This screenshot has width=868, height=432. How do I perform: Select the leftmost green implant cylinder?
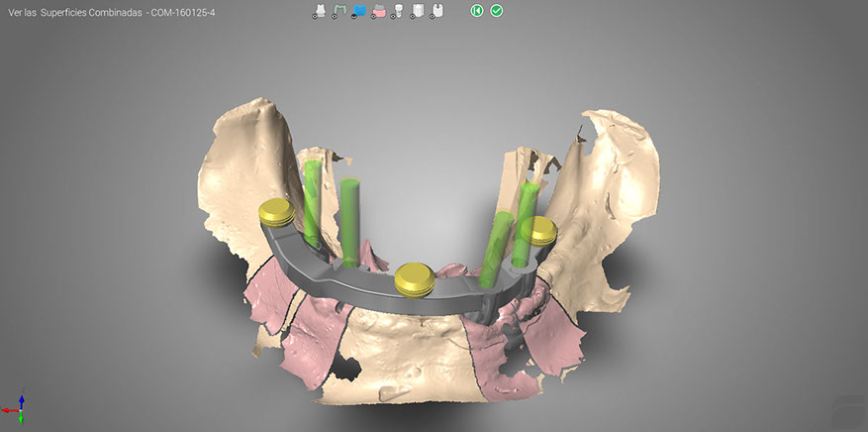click(312, 198)
